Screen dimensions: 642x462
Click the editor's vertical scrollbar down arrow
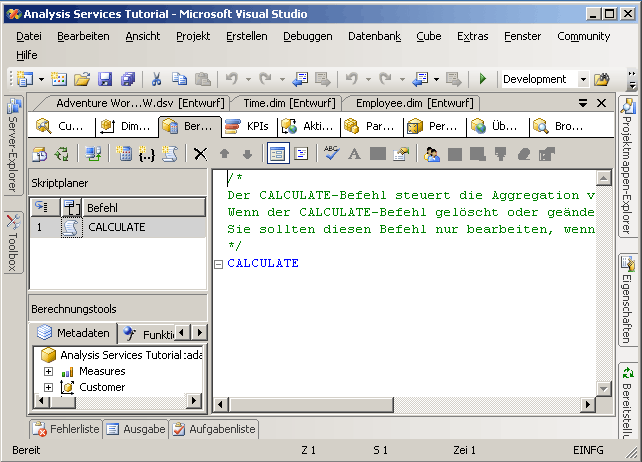[603, 388]
